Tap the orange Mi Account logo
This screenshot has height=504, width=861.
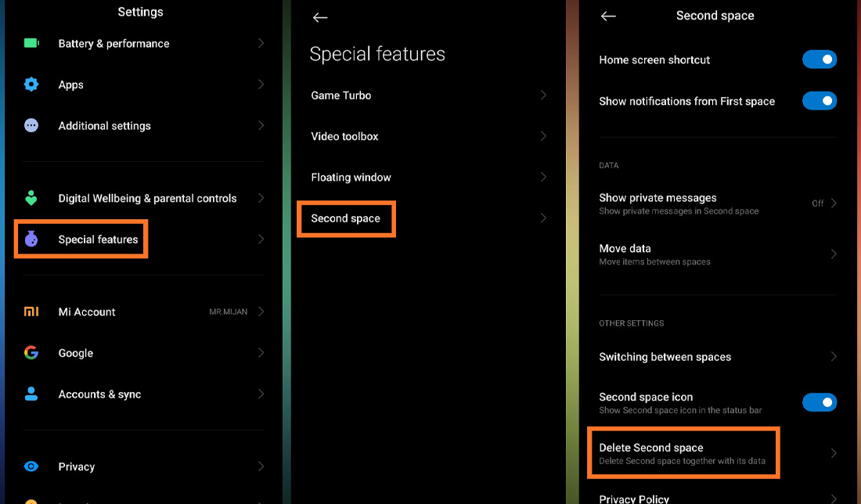pos(31,311)
